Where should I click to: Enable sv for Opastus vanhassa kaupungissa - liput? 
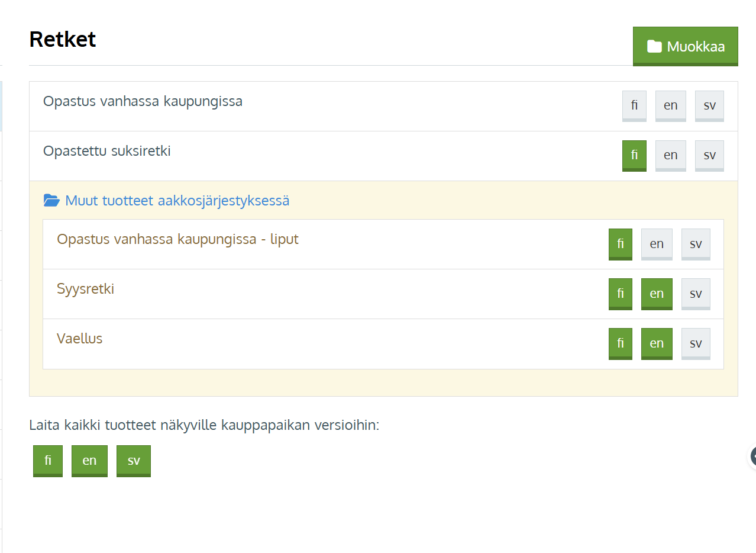[x=695, y=243]
